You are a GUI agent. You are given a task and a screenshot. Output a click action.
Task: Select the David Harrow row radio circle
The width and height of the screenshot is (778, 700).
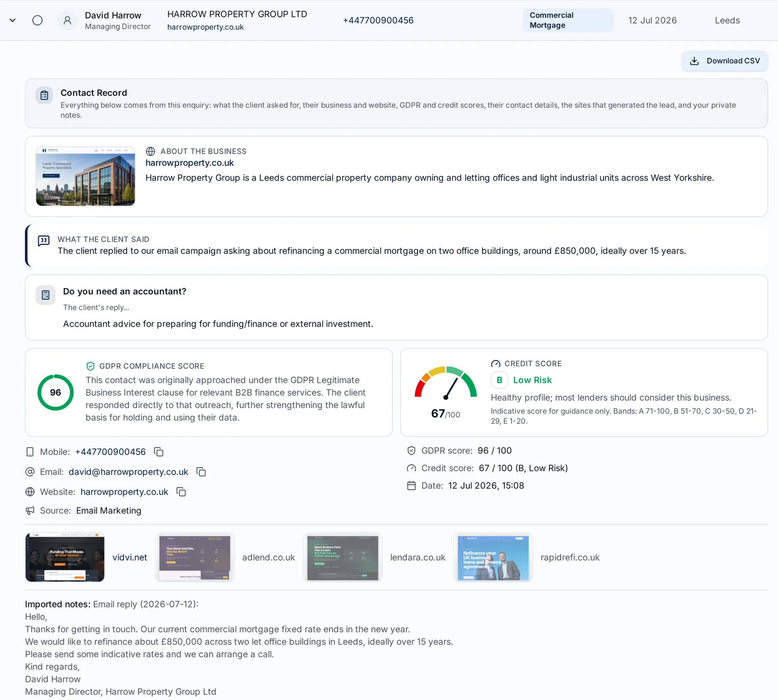coord(37,20)
